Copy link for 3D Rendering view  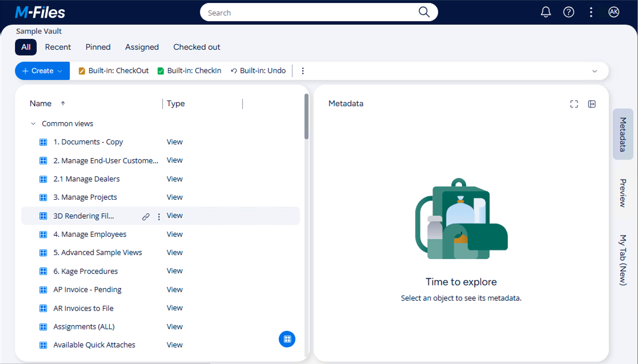(x=146, y=217)
